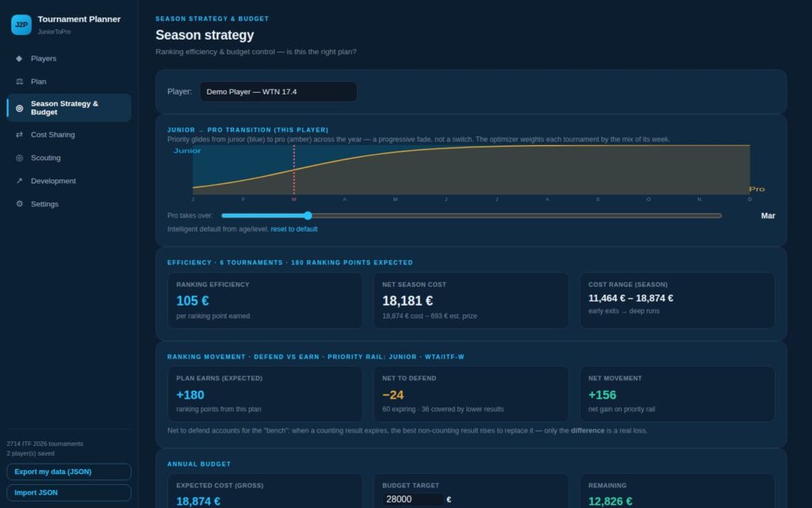Click the 18,181 € net season cost
This screenshot has width=812, height=508.
coord(407,301)
